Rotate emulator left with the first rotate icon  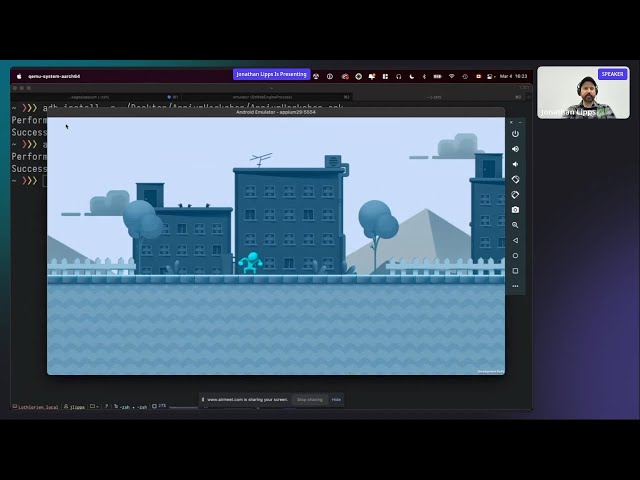pos(515,180)
